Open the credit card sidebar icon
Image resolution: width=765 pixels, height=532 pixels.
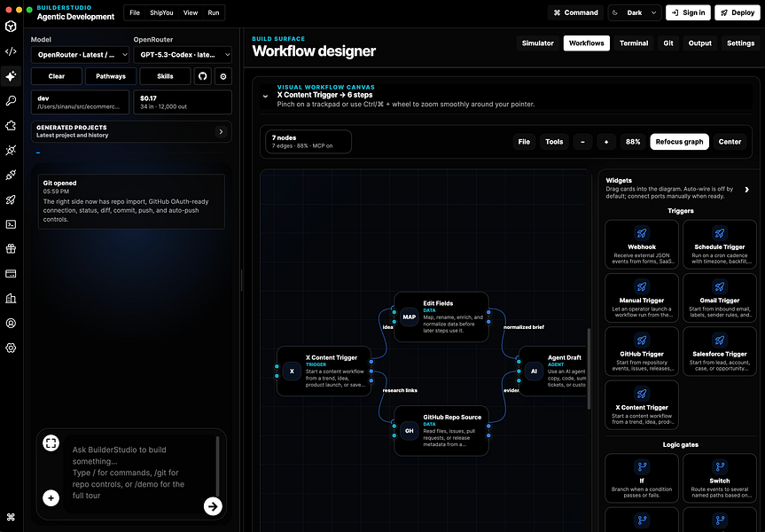(11, 274)
